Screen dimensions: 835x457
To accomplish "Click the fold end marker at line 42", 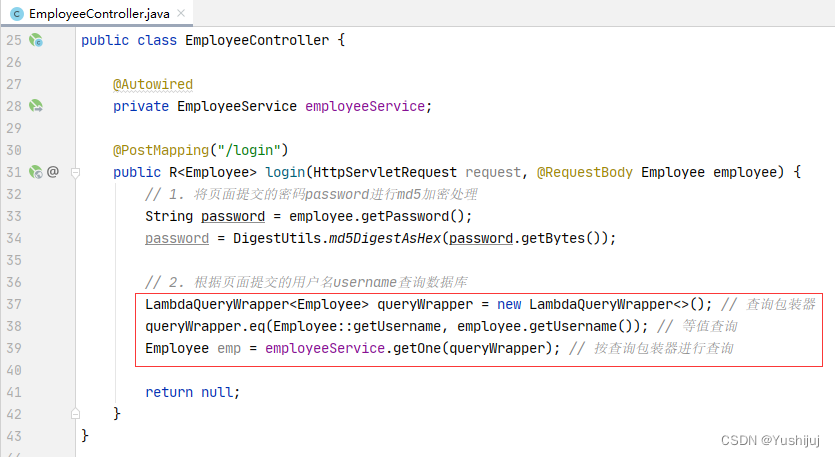I will pos(76,414).
